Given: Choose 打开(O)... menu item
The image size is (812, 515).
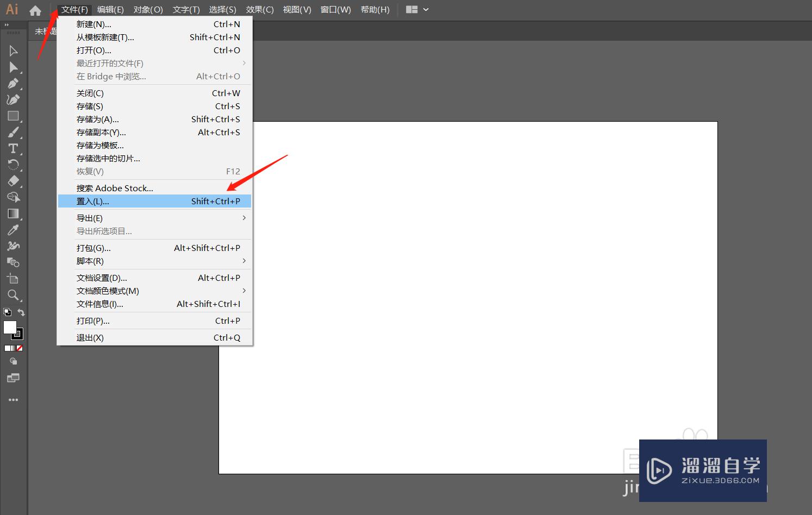Looking at the screenshot, I should pyautogui.click(x=154, y=50).
